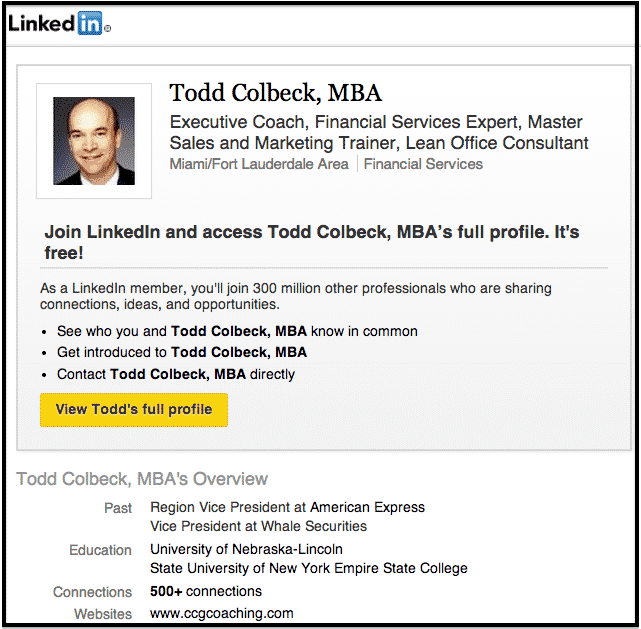Open the www.ccgcoaching.com website link
Screen dimensions: 641x629
(x=221, y=613)
